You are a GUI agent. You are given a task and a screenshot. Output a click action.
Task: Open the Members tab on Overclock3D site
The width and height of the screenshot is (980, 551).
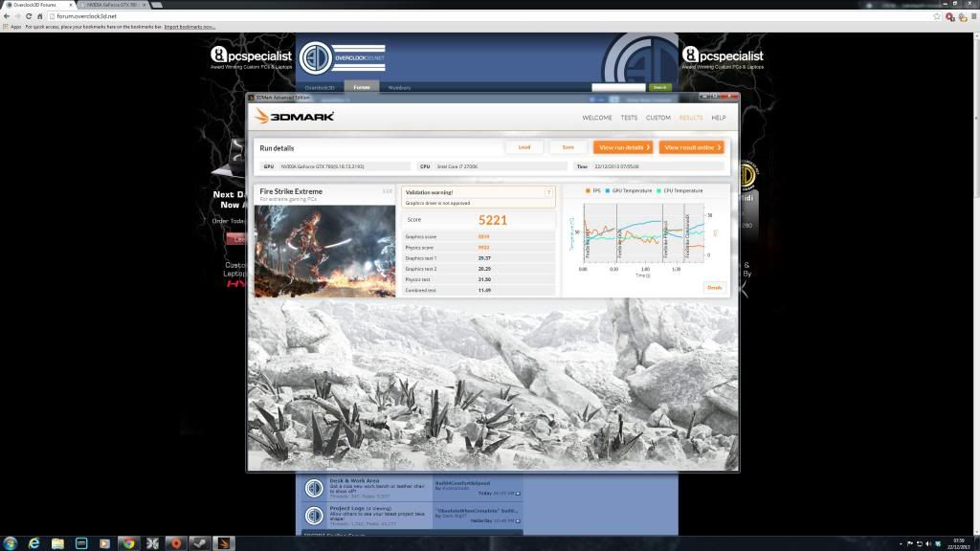[399, 87]
